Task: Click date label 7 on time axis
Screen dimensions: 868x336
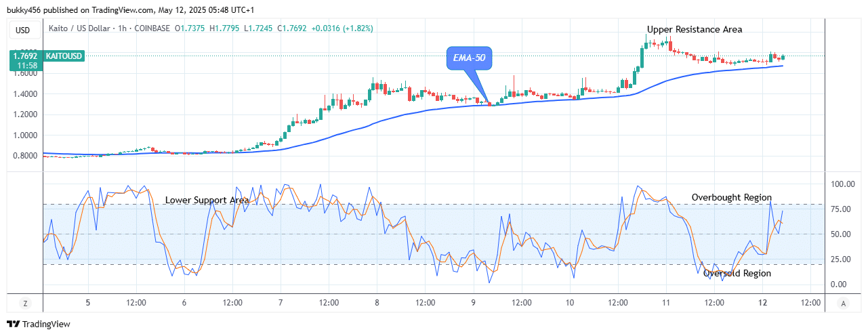Action: point(281,303)
